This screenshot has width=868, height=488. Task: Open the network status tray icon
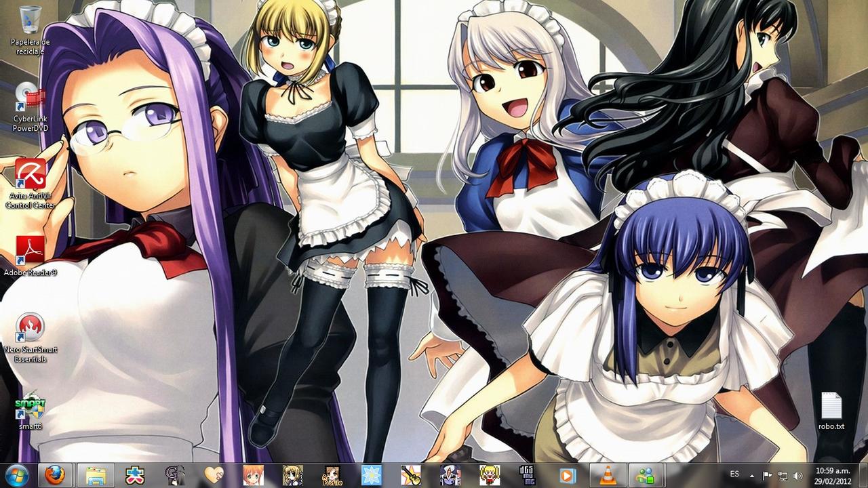click(783, 475)
